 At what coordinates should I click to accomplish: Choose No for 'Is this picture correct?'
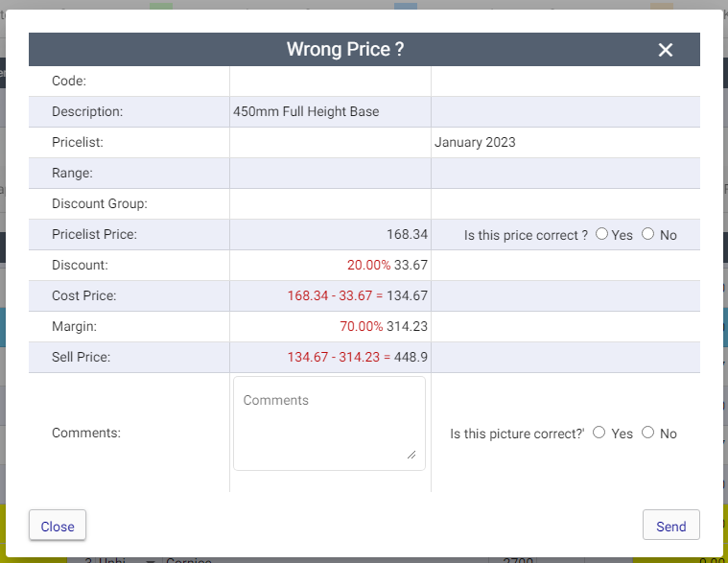pyautogui.click(x=647, y=433)
